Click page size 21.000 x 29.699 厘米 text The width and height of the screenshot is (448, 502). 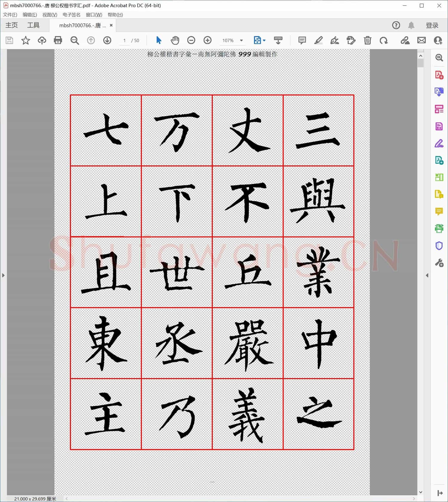coord(35,499)
